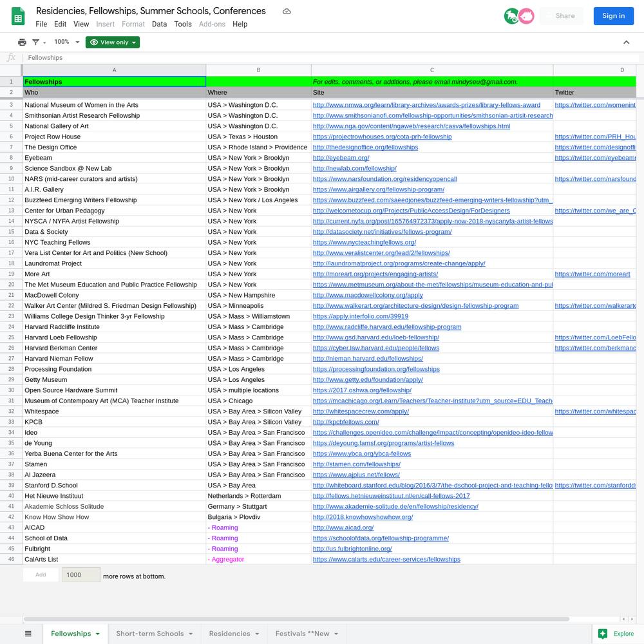Click the Explore icon at bottom right
Screen dimensions: 644x644
click(x=603, y=634)
